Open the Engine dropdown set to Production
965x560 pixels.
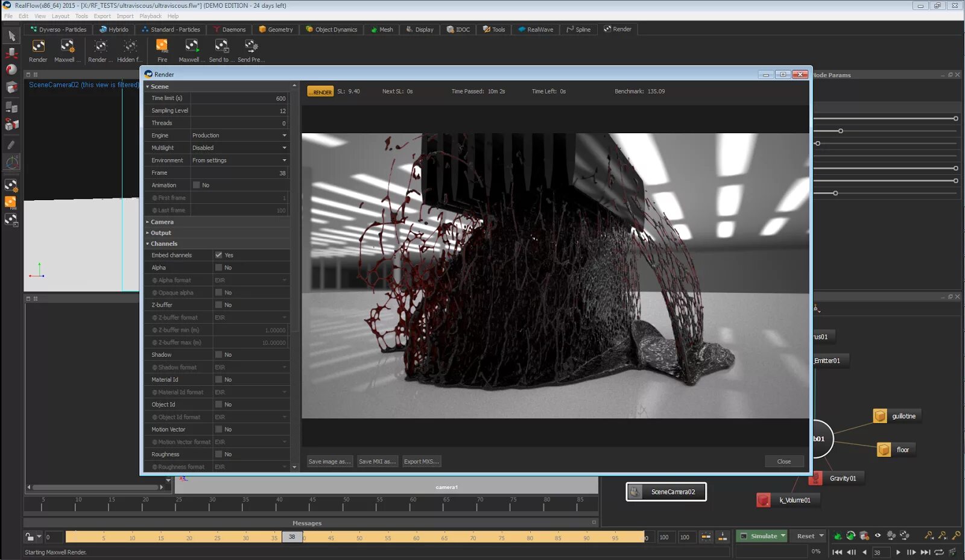coord(239,136)
